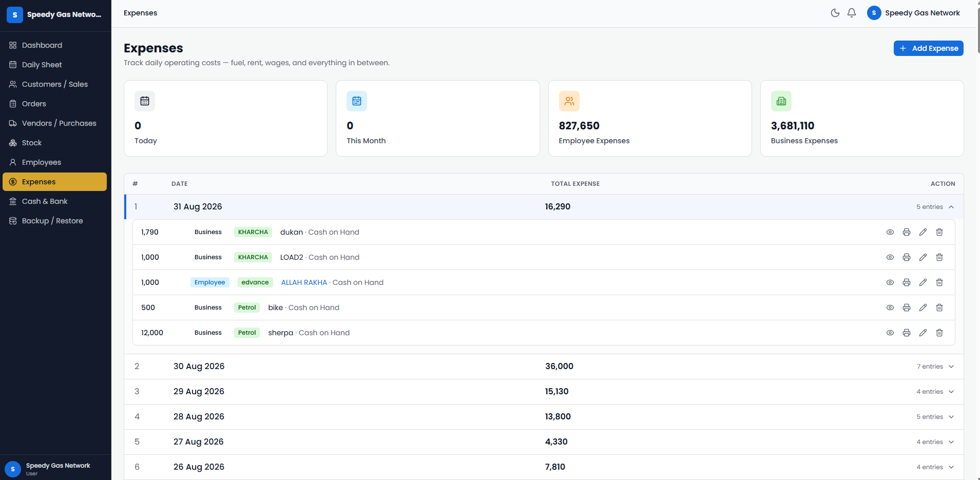Screen dimensions: 980x480
Task: Print the dukan expense entry
Action: tap(907, 232)
